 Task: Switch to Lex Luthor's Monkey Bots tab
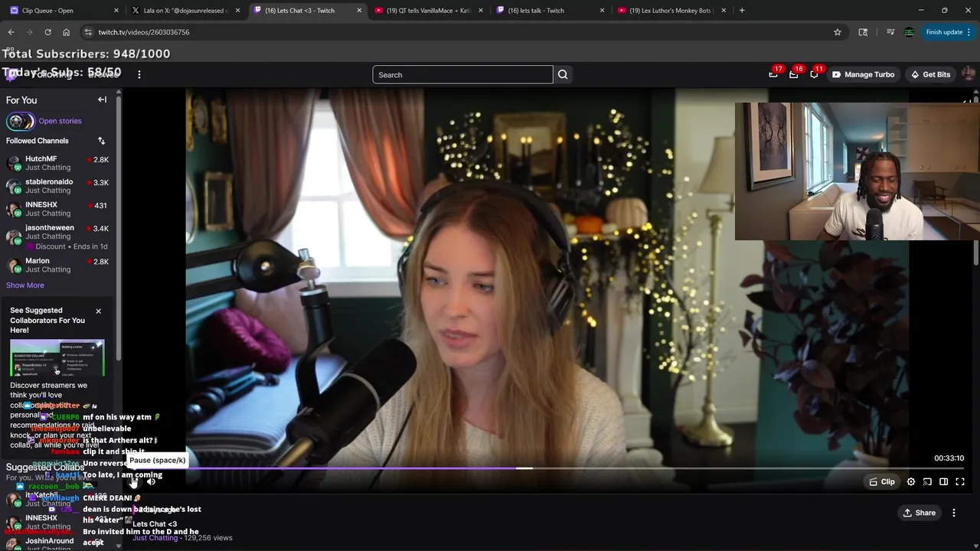click(670, 11)
